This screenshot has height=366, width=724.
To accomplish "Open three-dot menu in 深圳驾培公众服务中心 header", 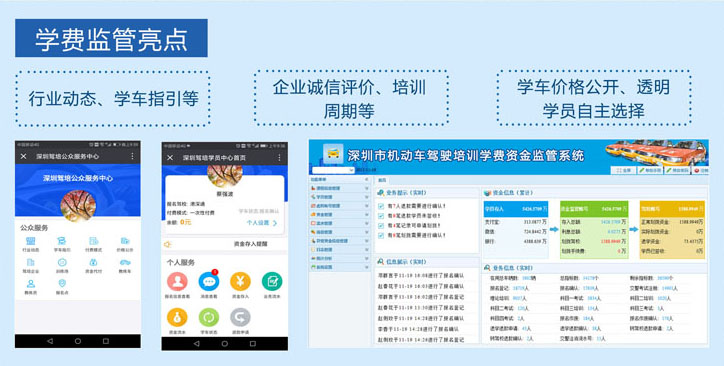I will pos(133,156).
